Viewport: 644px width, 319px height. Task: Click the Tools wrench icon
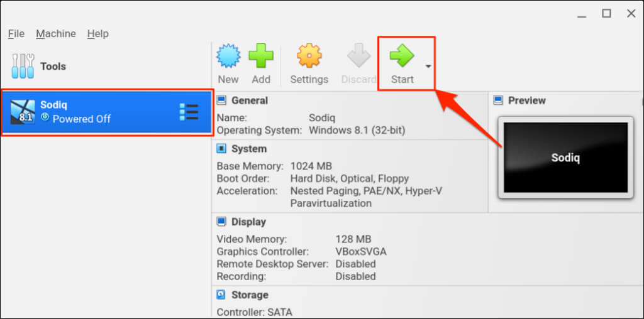pos(23,66)
